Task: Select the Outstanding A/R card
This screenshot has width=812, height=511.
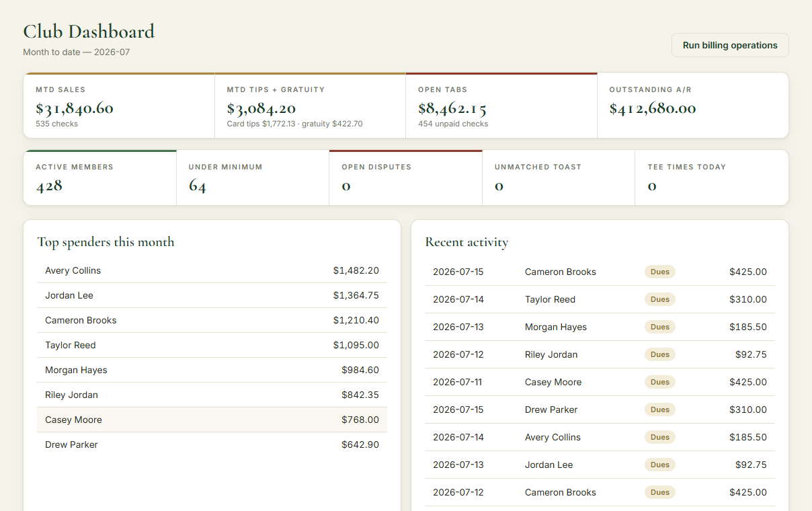Action: click(693, 106)
